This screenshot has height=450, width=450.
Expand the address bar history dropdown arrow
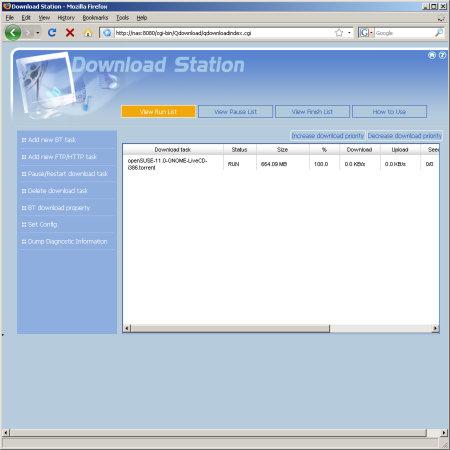click(349, 33)
